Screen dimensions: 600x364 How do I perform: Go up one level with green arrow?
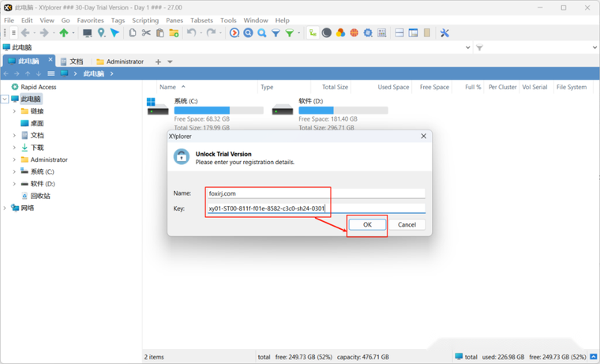pos(64,33)
